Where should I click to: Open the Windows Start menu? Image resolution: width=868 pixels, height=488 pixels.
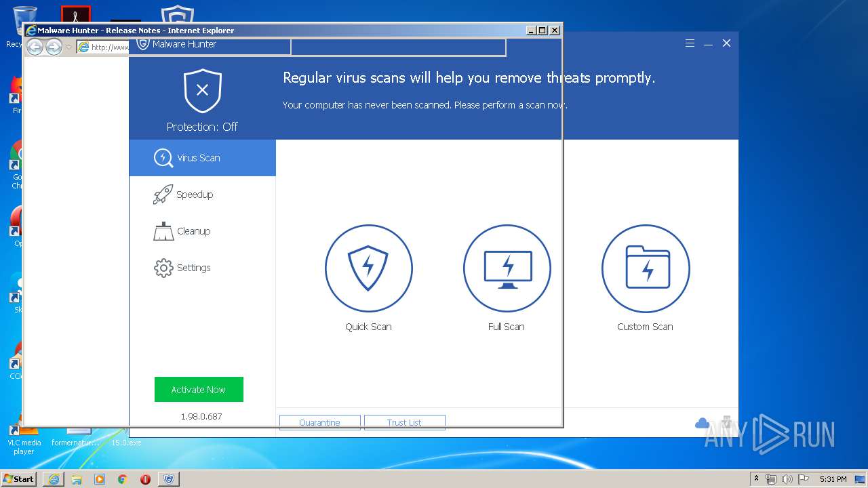(x=19, y=479)
